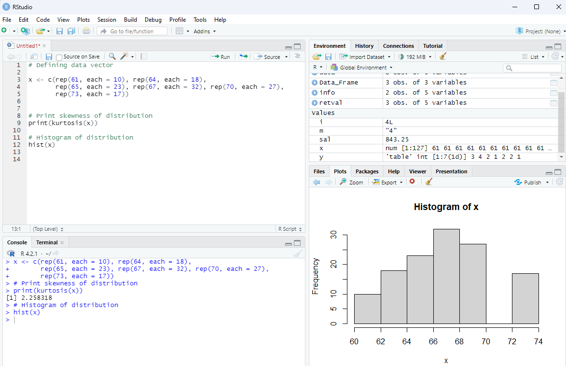Expand the Export plot dropdown
The width and height of the screenshot is (566, 366).
tap(387, 182)
